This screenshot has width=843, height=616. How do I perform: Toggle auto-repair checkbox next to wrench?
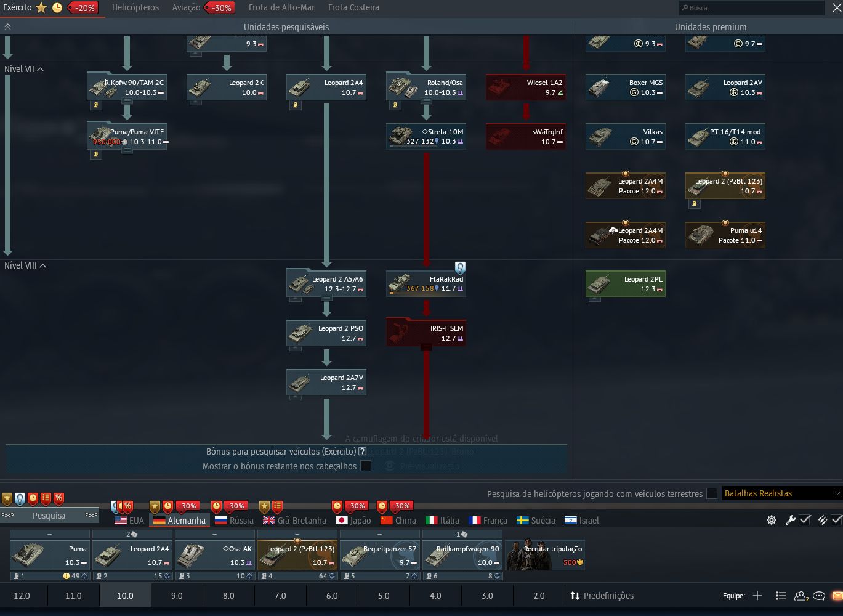(805, 520)
